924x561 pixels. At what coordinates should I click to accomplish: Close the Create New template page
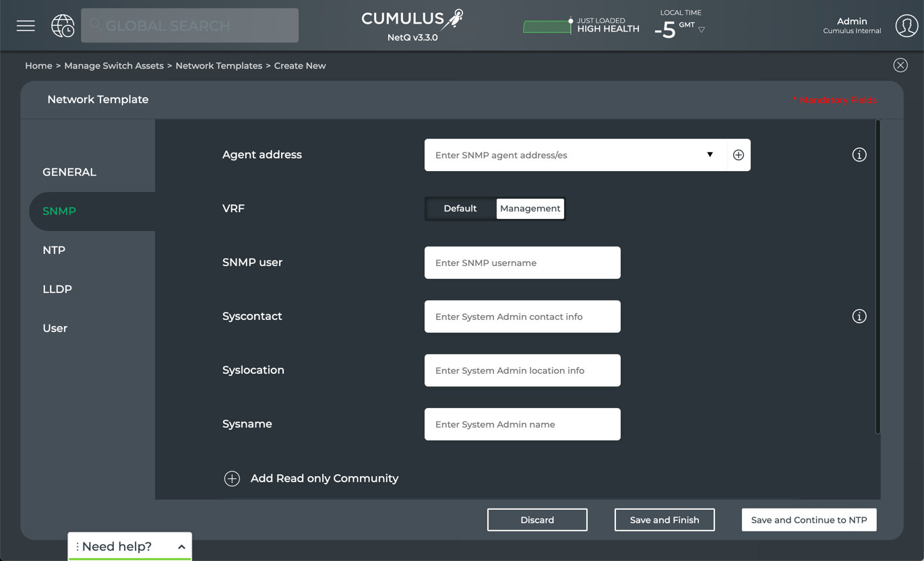click(x=900, y=65)
